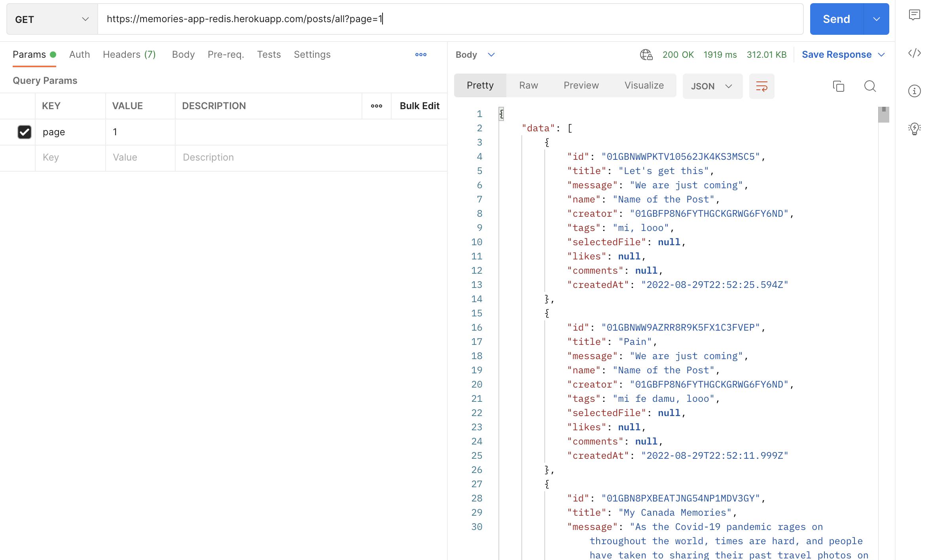This screenshot has width=932, height=560.
Task: Click the tags value "mi, looo"
Action: click(641, 228)
